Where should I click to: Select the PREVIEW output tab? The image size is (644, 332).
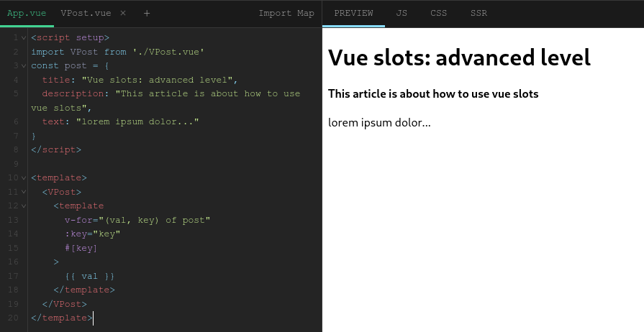353,13
